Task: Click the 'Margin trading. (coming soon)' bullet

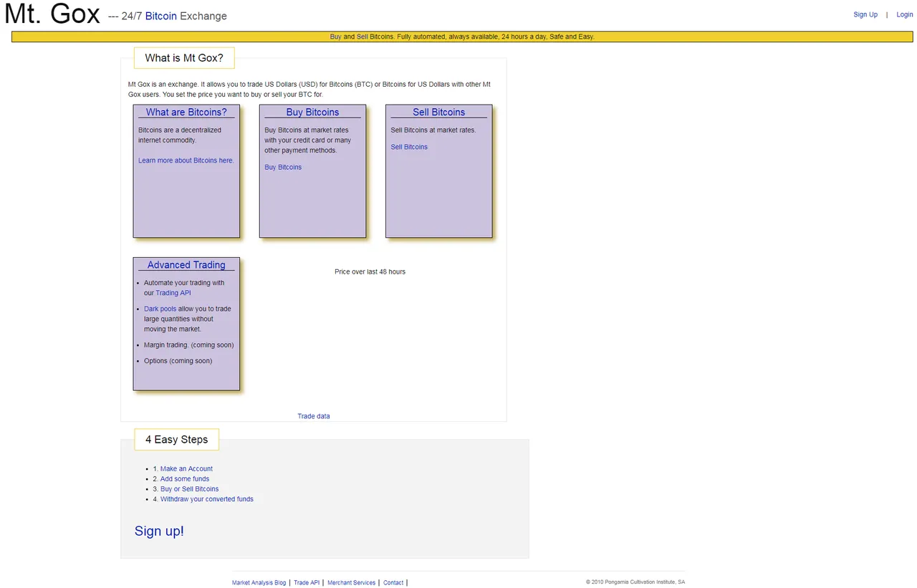Action: 189,345
